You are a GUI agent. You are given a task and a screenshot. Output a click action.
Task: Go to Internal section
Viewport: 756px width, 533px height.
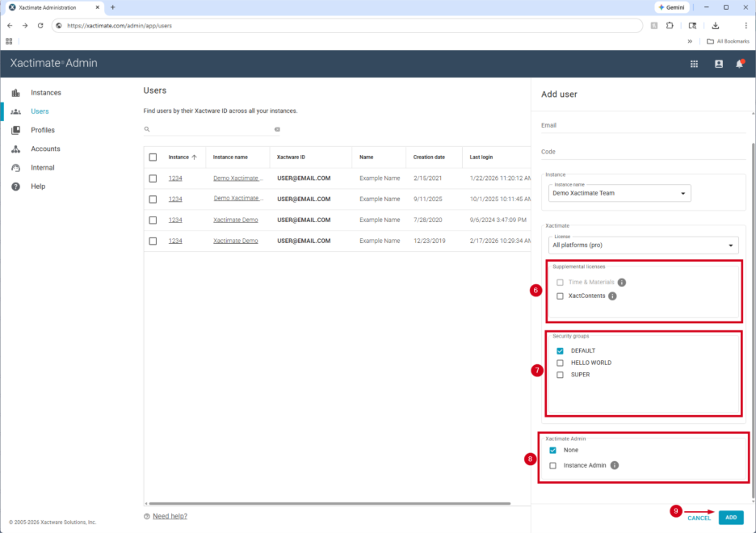pos(43,168)
